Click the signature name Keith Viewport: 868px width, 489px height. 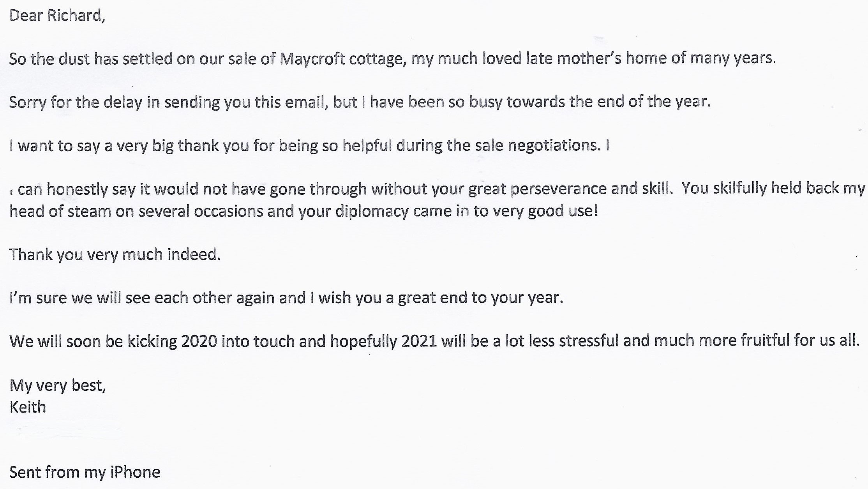pos(28,407)
